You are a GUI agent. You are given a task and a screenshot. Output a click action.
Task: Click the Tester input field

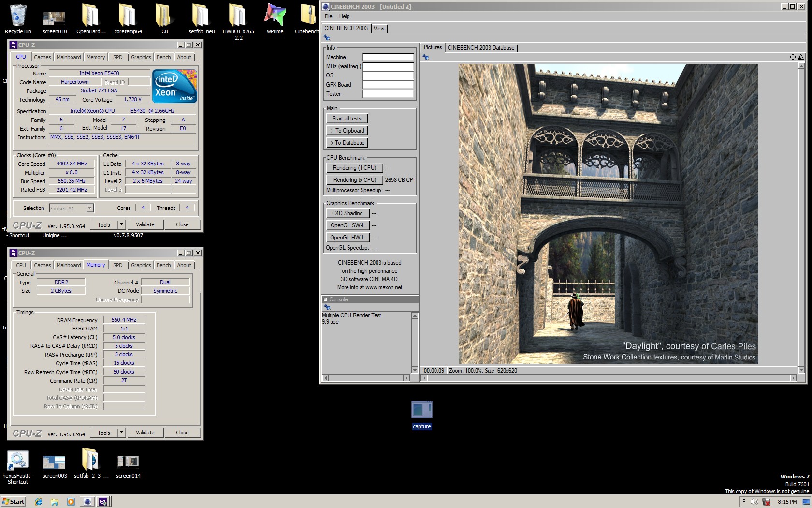[388, 94]
